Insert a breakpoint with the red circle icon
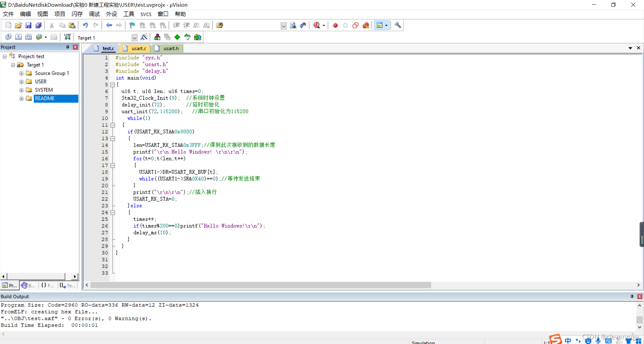The image size is (644, 344). 335,25
